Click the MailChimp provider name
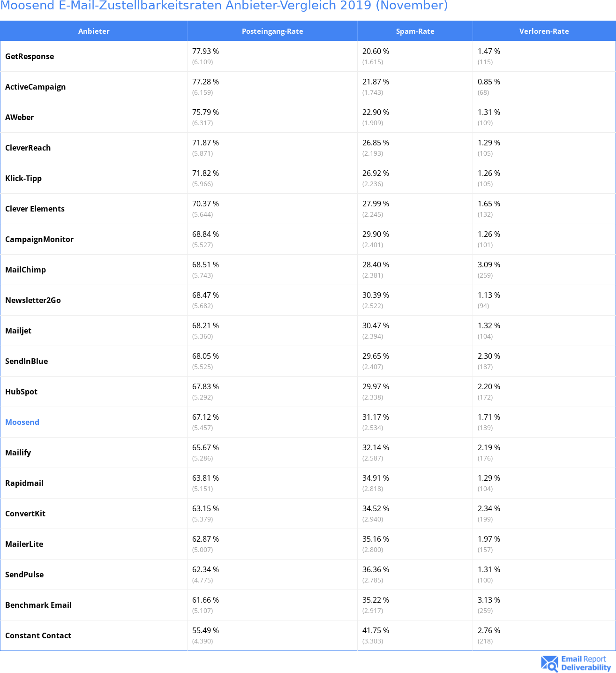Viewport: 616px width, 673px height. tap(25, 270)
